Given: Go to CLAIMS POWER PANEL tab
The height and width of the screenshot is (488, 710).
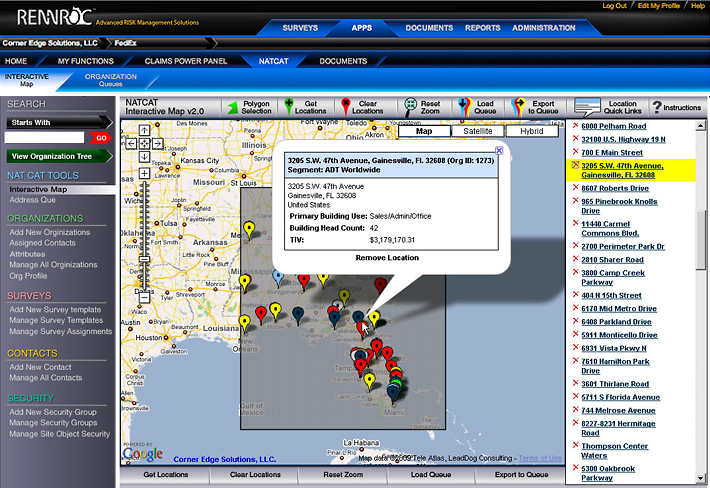Looking at the screenshot, I should pos(186,61).
